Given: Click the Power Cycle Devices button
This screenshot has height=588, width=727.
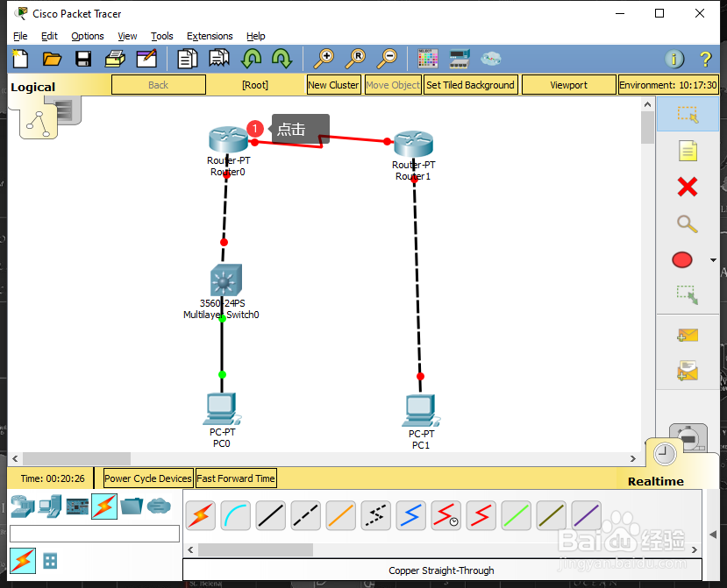Looking at the screenshot, I should 148,478.
